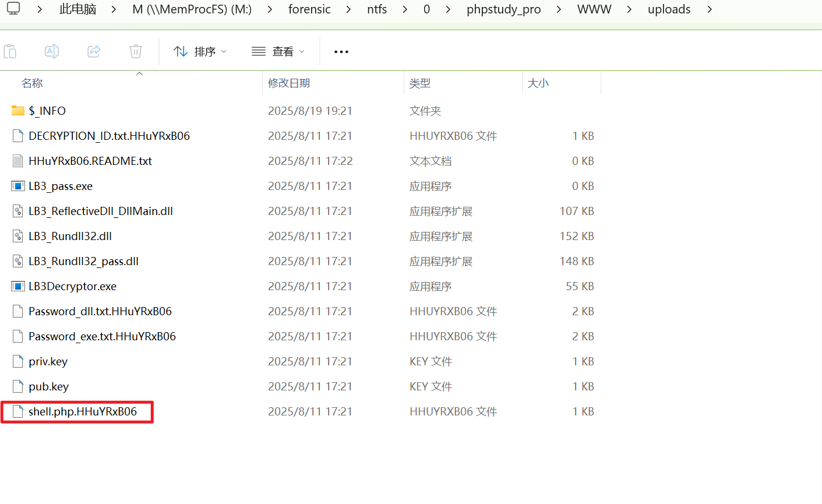Select the $_INFO folder icon
Viewport: 822px width, 504px height.
point(18,111)
